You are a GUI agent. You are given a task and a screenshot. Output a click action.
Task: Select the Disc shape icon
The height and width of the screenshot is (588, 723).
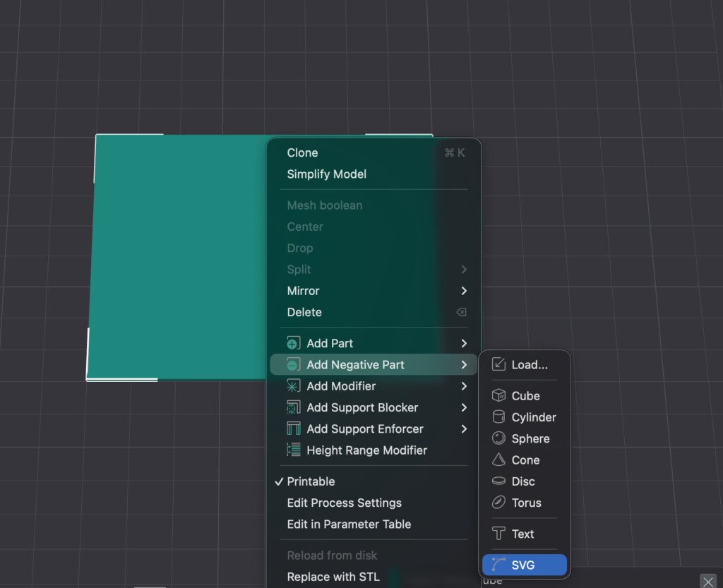pyautogui.click(x=498, y=481)
